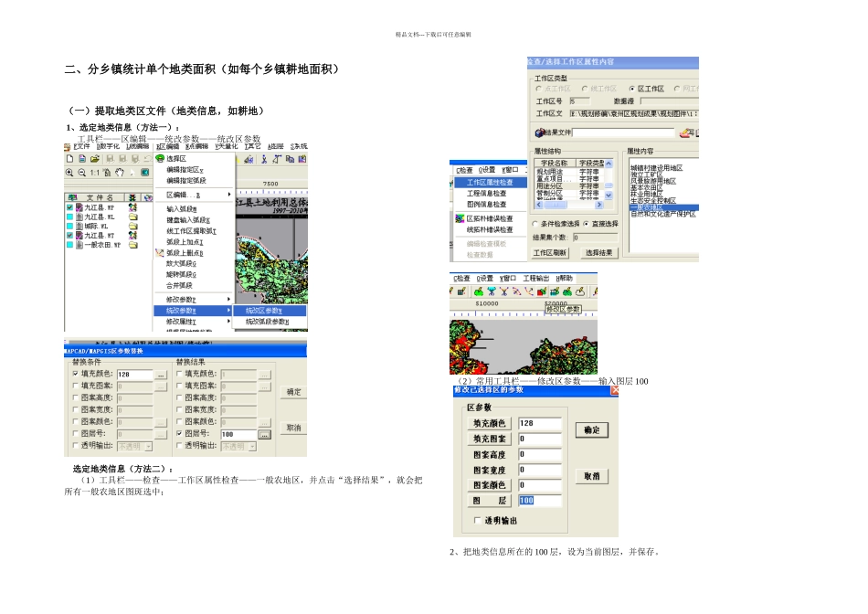Click browse button beside 替换结果 图层号 100
868x614 pixels.
[264, 435]
